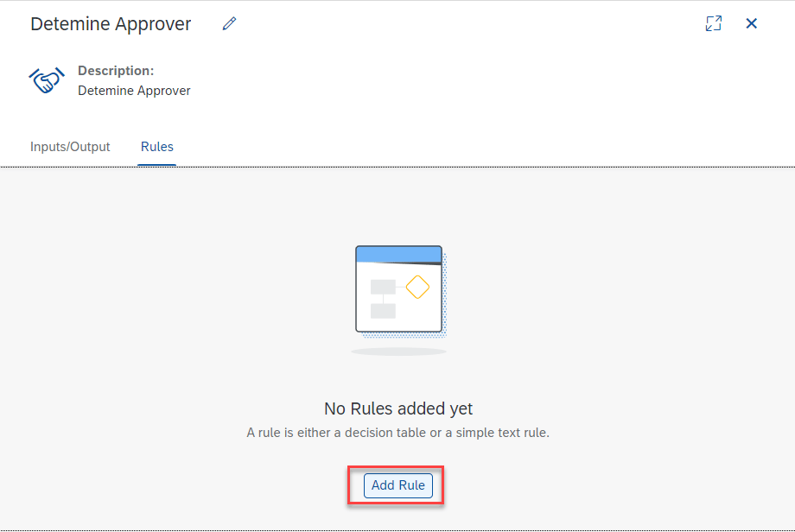Click the blue header bar of the illustration
795x532 pixels.
[x=398, y=254]
